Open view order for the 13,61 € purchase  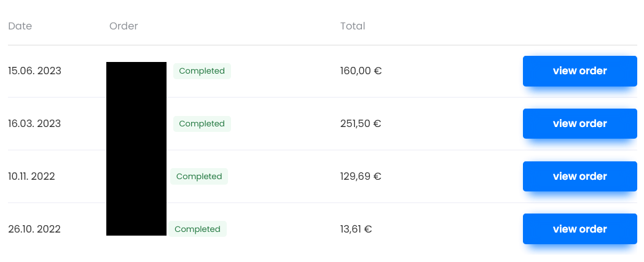click(579, 229)
